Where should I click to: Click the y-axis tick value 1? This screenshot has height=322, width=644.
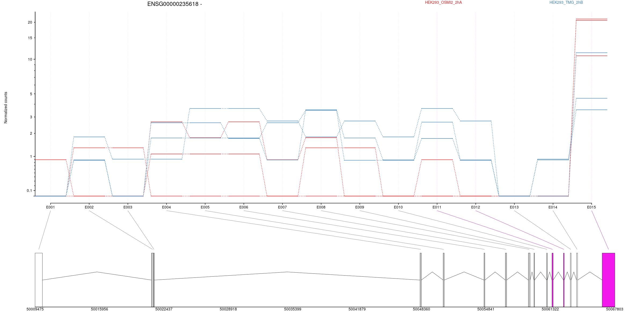[31, 156]
